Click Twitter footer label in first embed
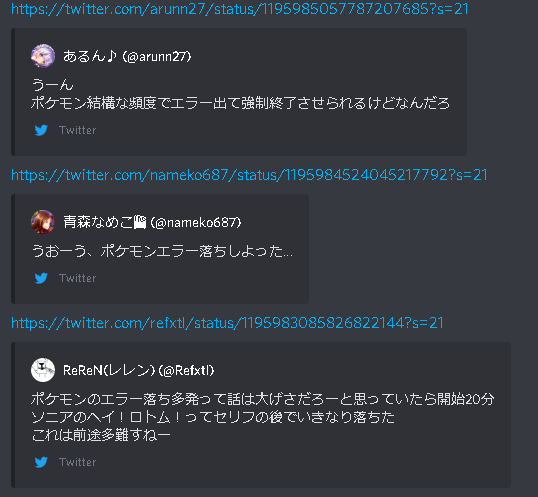This screenshot has width=538, height=497. tap(78, 130)
